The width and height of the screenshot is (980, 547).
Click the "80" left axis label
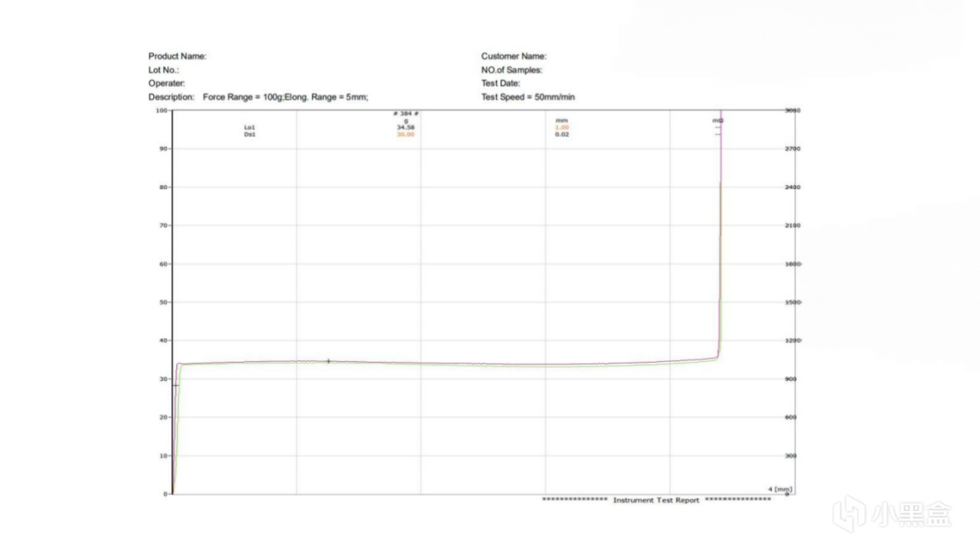pyautogui.click(x=163, y=187)
